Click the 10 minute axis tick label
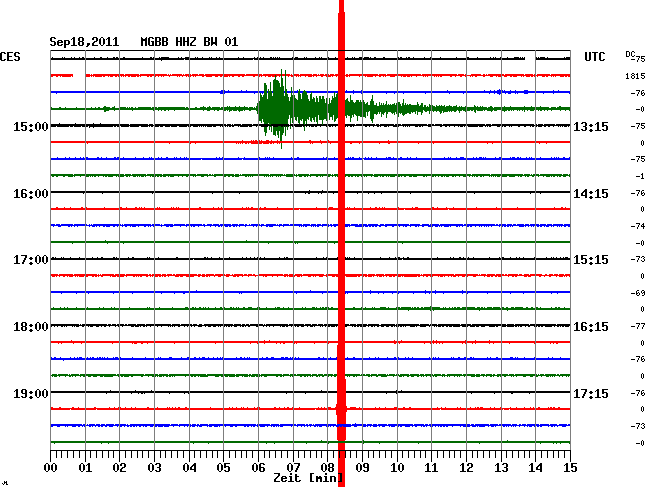 point(397,468)
